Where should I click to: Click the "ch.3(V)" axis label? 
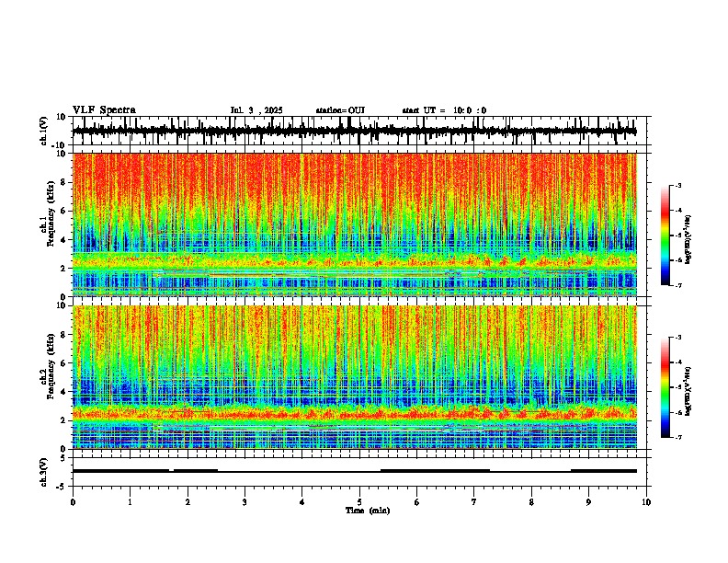(44, 472)
